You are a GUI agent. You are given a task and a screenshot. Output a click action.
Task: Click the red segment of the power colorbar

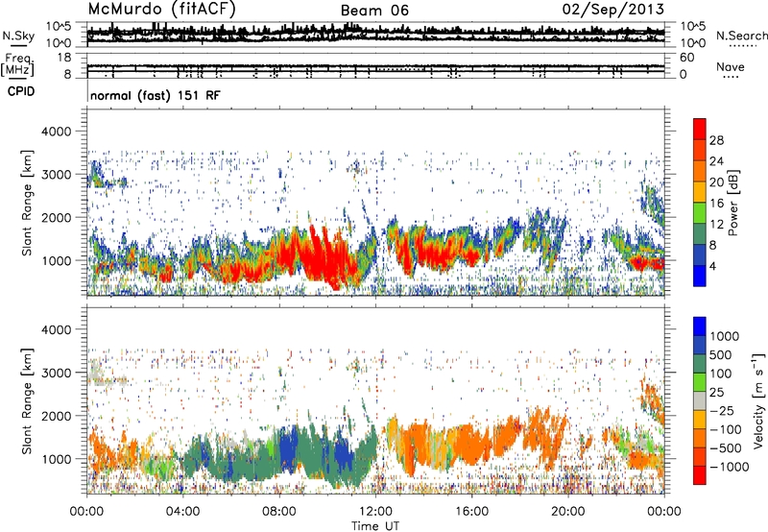pos(700,129)
